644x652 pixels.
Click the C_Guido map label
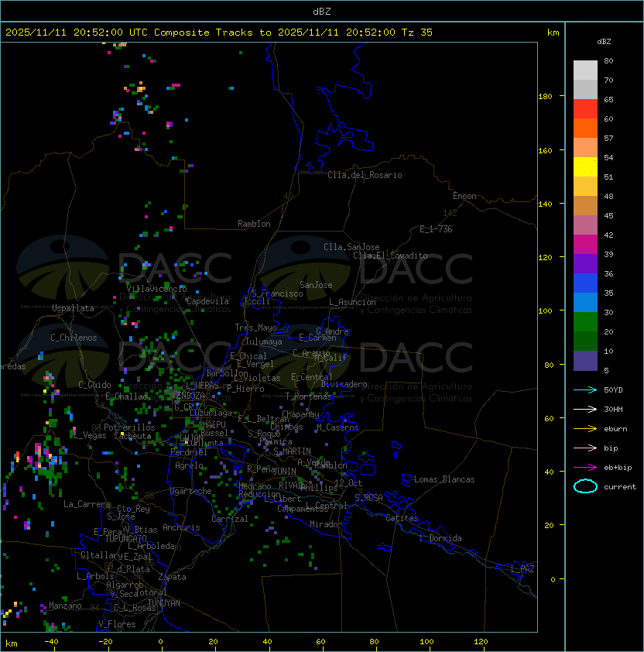[94, 385]
